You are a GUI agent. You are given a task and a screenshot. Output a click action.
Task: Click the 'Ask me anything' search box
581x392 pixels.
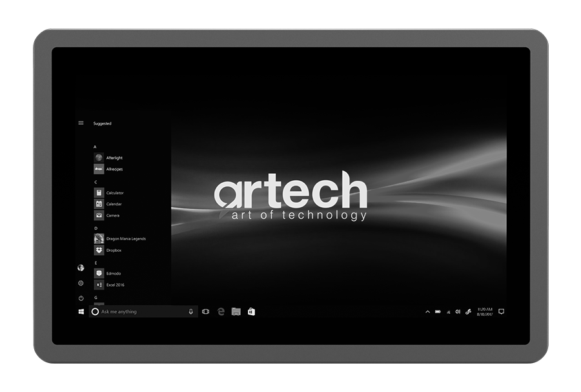(139, 312)
